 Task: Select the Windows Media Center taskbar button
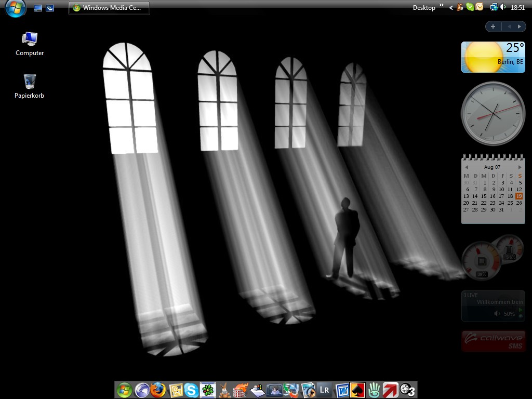[109, 8]
